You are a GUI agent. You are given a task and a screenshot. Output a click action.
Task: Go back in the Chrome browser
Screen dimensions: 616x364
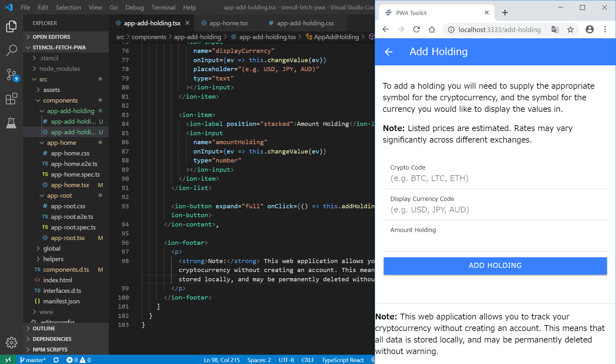click(x=386, y=29)
